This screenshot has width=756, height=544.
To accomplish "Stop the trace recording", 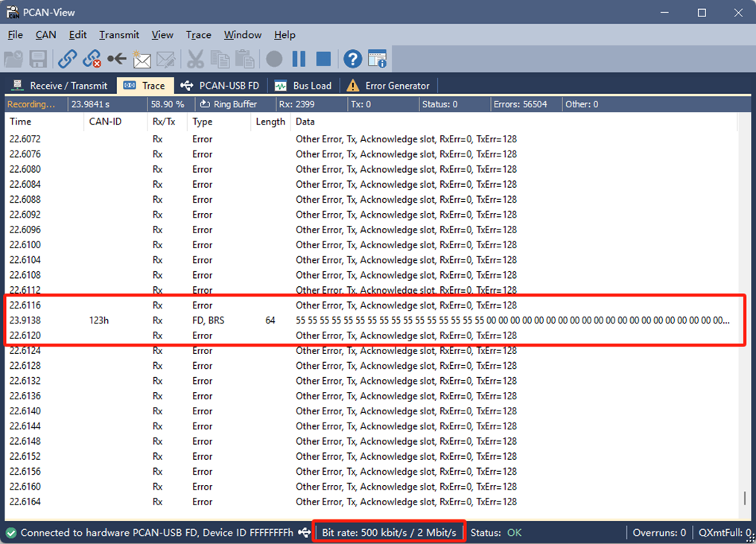I will click(x=323, y=60).
